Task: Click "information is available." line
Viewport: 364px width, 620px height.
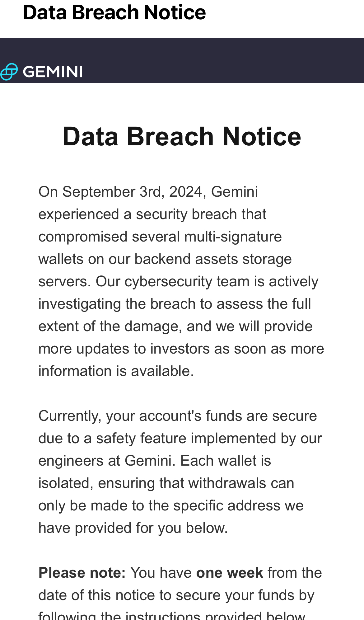Action: [x=116, y=371]
